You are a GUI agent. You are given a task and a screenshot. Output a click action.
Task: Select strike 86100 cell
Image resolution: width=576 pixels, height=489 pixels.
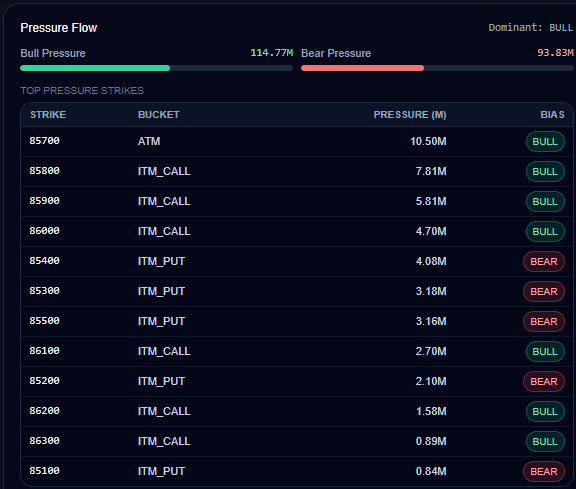(x=44, y=351)
